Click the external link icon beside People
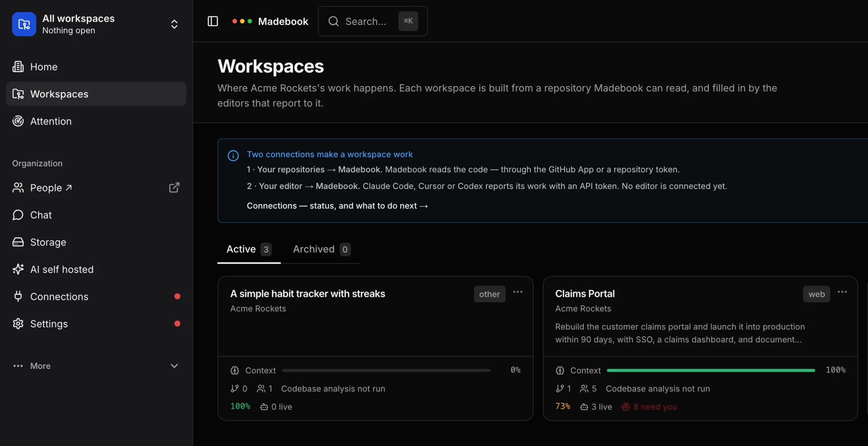Image resolution: width=868 pixels, height=446 pixels. 174,188
